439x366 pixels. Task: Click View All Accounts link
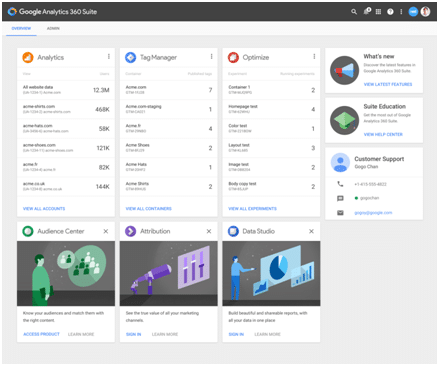[x=44, y=209]
